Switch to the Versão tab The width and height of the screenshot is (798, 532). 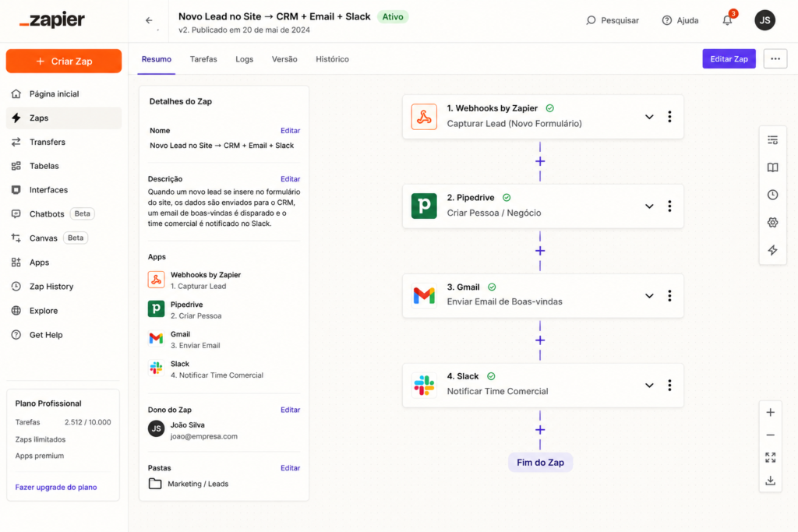coord(284,59)
